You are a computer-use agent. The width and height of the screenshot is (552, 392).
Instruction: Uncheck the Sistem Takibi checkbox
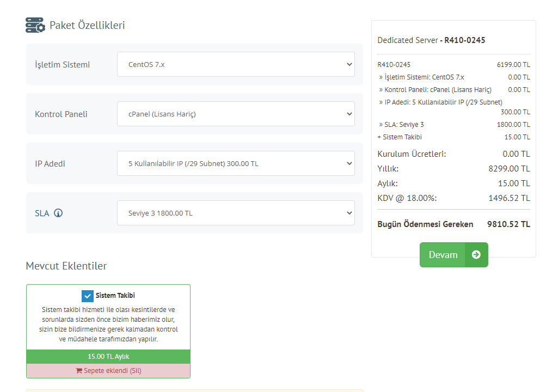[88, 296]
